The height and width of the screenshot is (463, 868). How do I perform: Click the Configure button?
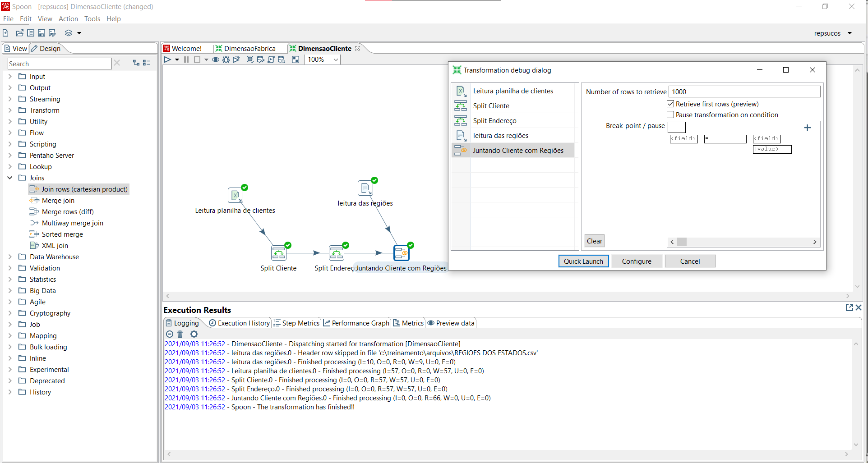[x=637, y=261]
